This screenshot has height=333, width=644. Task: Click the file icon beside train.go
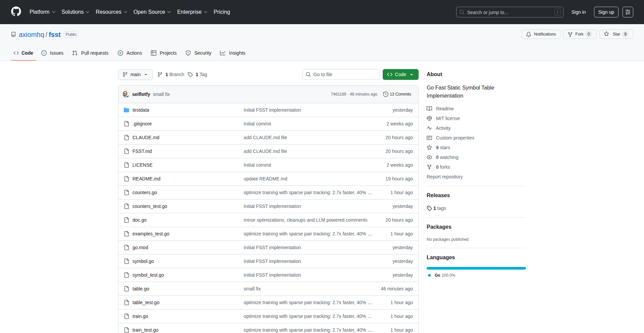point(126,316)
